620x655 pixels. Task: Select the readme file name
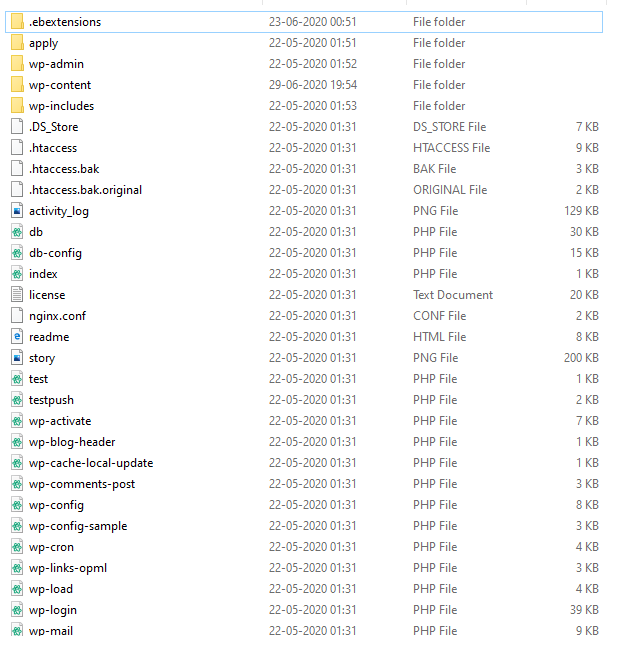tap(49, 337)
